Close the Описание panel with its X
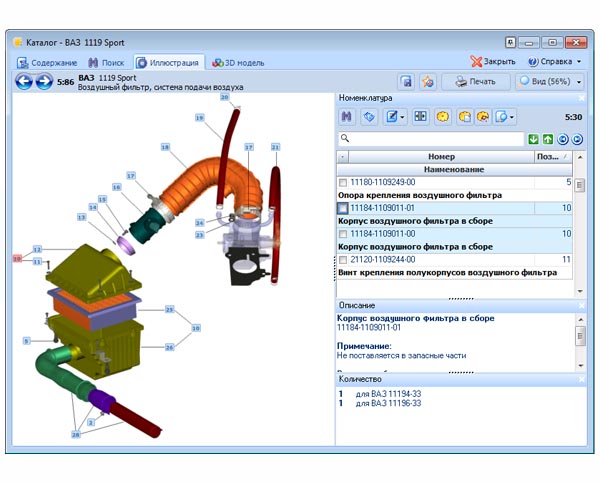Image resolution: width=600 pixels, height=482 pixels. 582,305
